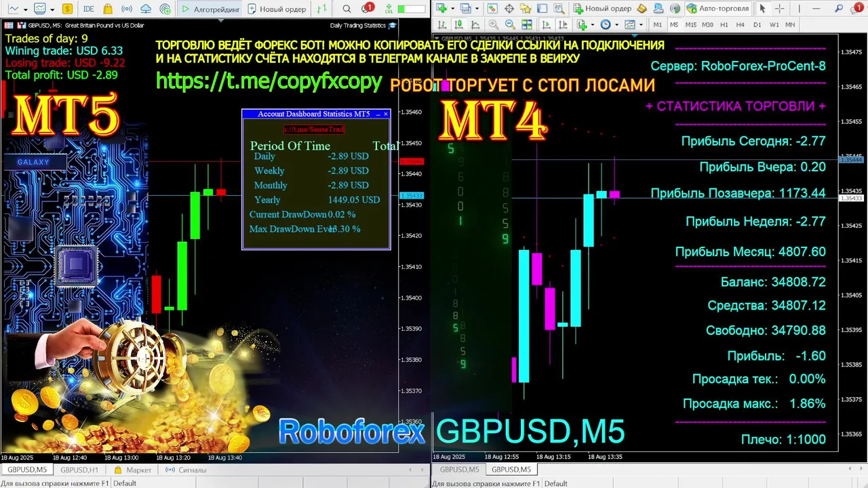Viewport: 868px width, 488px height.
Task: Close Account Dashboard Statistics MT5 panel
Action: [x=386, y=114]
